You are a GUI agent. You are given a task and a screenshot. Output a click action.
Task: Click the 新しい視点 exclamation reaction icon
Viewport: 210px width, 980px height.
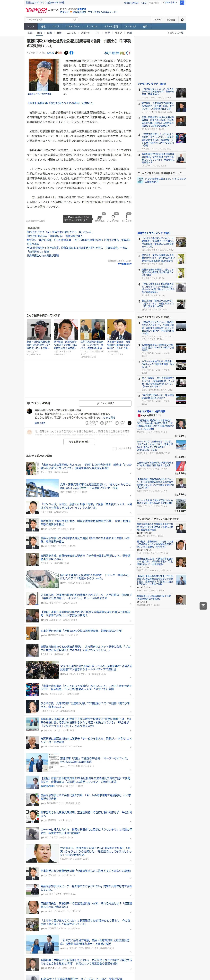click(x=127, y=218)
